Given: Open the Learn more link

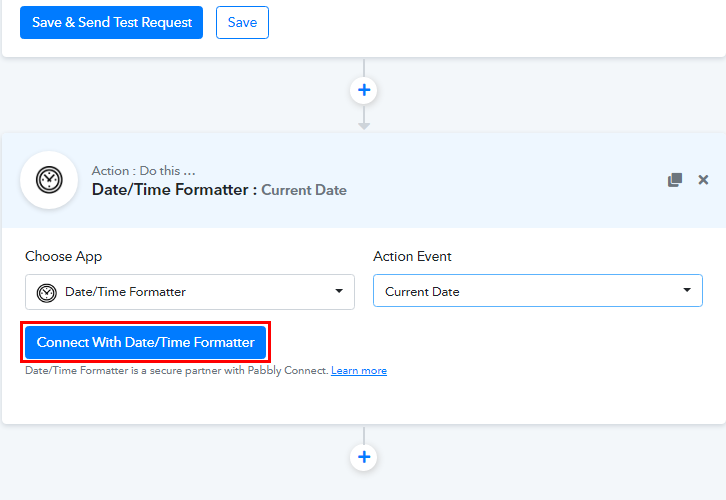Looking at the screenshot, I should (x=359, y=370).
